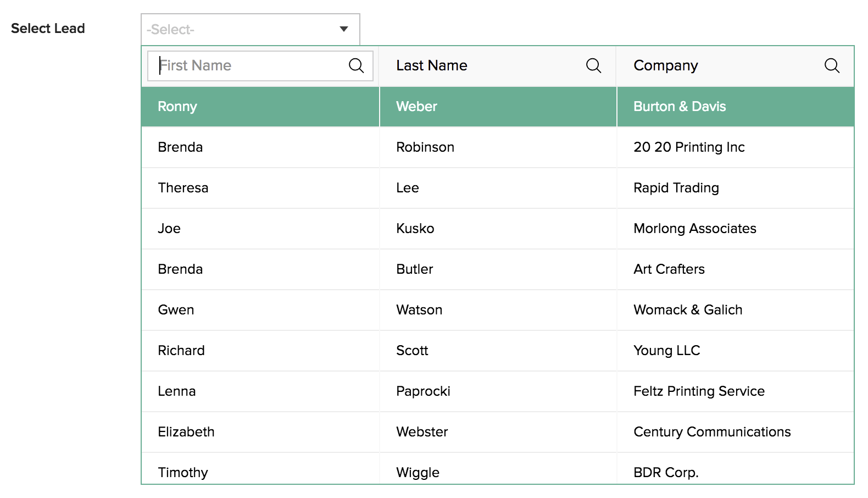Viewport: 868px width, 498px height.
Task: Click the Last Name column header
Action: tap(432, 65)
